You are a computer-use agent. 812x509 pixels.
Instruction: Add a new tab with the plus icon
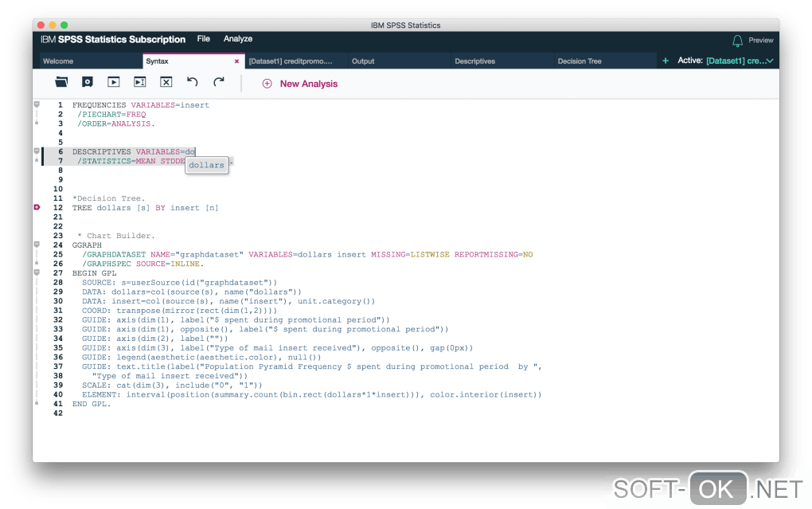666,61
